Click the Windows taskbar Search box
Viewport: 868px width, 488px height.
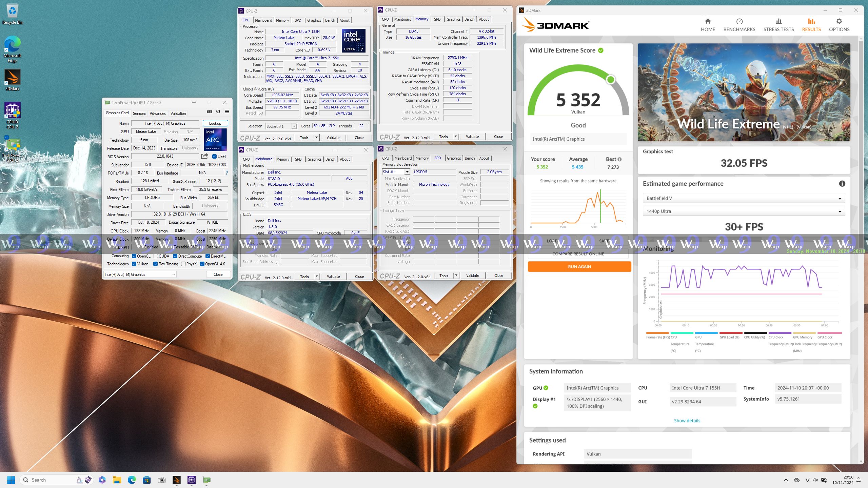pos(56,480)
